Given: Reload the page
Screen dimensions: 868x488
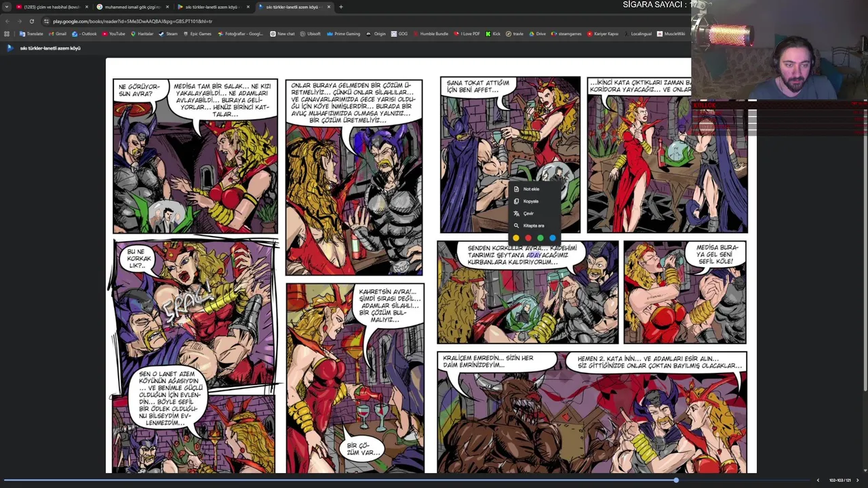Looking at the screenshot, I should point(31,21).
